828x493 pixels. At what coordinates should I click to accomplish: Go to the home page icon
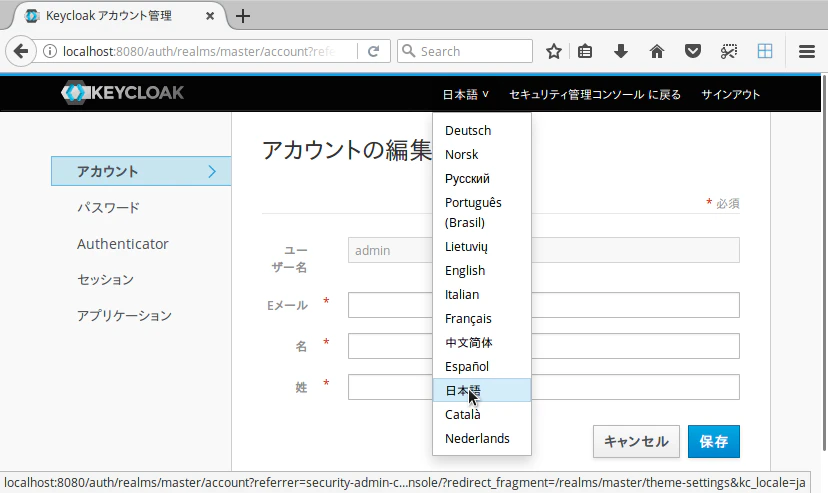[656, 51]
